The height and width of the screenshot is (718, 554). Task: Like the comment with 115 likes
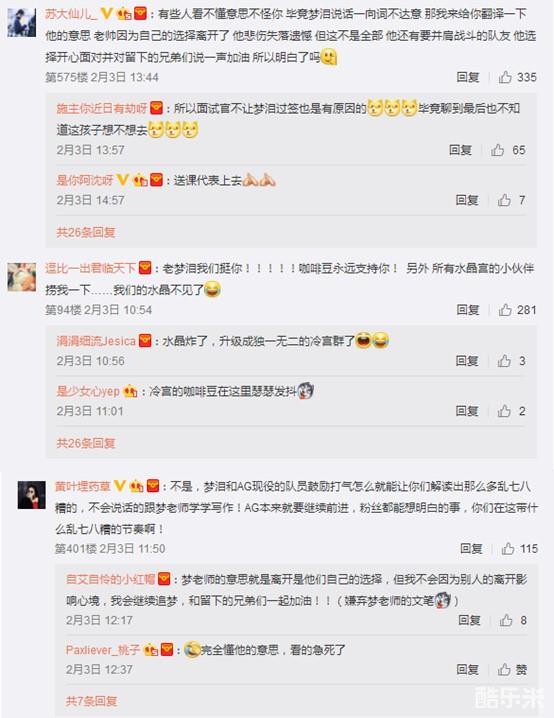[508, 548]
